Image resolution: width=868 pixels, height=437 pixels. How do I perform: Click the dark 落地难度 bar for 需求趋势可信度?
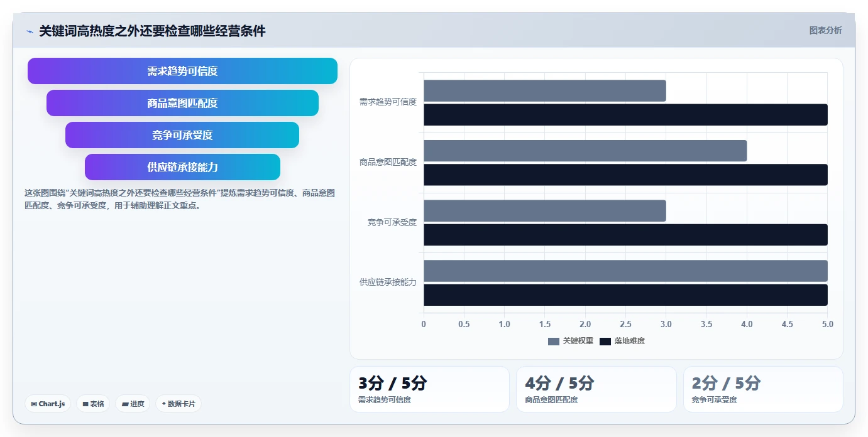[625, 115]
